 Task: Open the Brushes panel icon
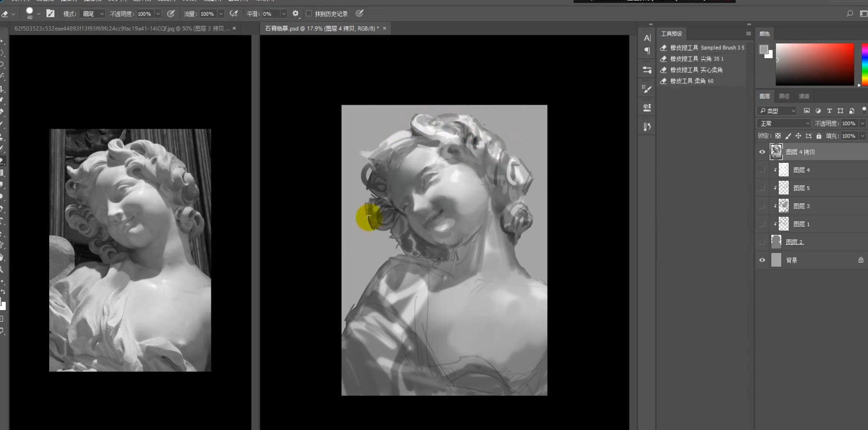click(647, 89)
